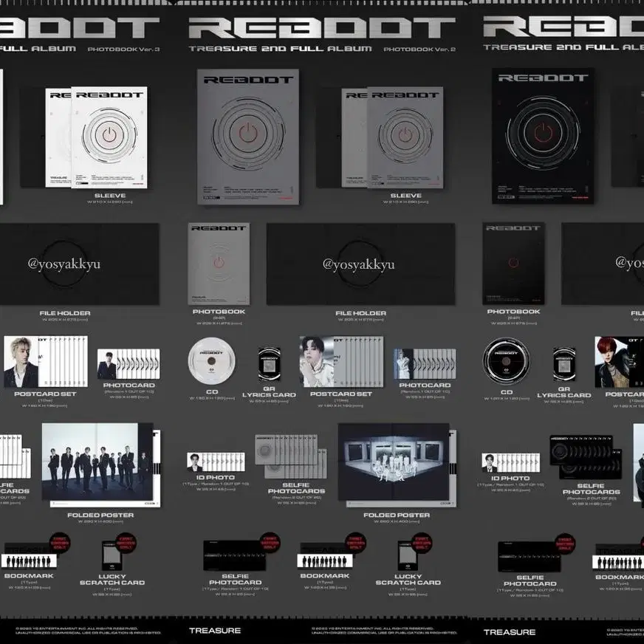Image resolution: width=644 pixels, height=644 pixels.
Task: Select "FILE HOLDER" label in Ver. 3 column
Action: [65, 313]
